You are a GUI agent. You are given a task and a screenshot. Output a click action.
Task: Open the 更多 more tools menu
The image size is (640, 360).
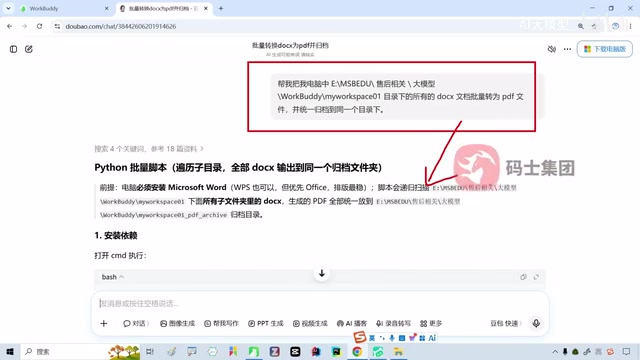(x=431, y=323)
